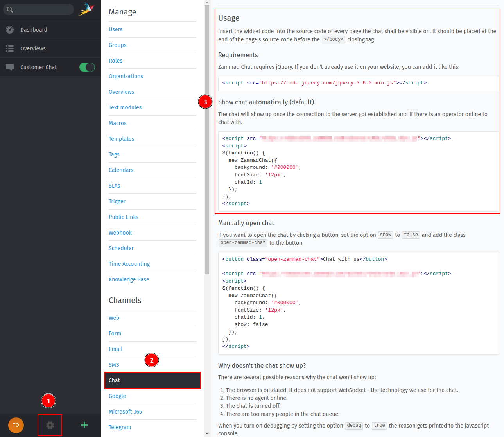This screenshot has width=504, height=437.
Task: Click the button class code line
Action: click(x=305, y=259)
